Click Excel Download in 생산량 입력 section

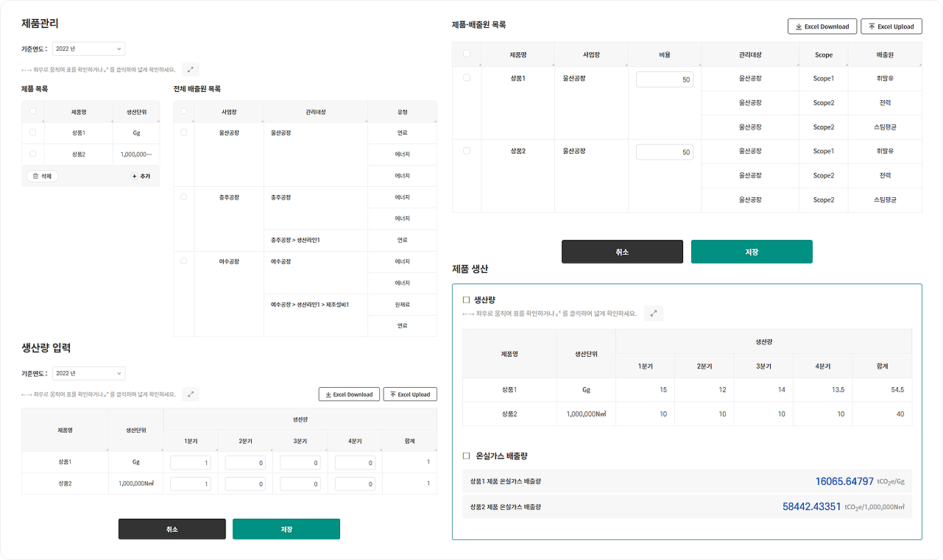click(x=349, y=394)
